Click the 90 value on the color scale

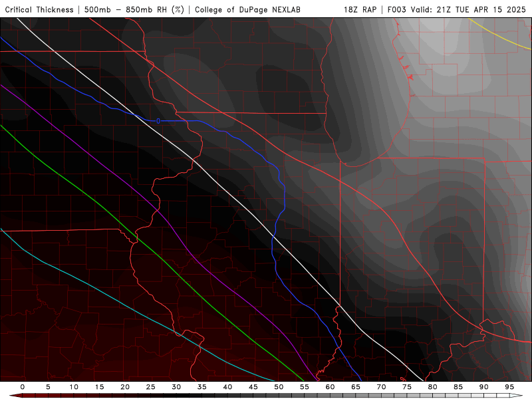[x=484, y=387]
